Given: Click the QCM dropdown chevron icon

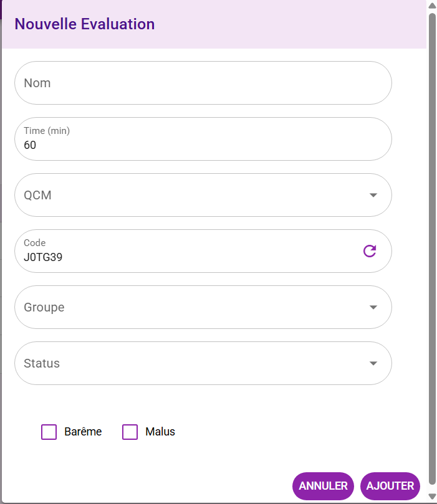Looking at the screenshot, I should (373, 195).
